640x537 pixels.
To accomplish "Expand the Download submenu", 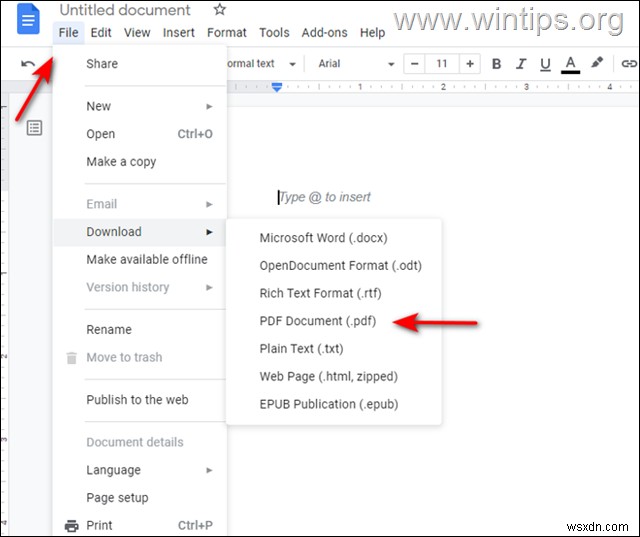I will point(140,232).
